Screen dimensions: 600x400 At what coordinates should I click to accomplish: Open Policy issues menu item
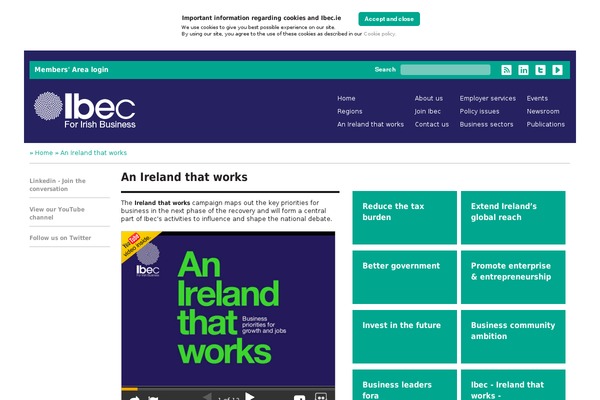coord(479,111)
